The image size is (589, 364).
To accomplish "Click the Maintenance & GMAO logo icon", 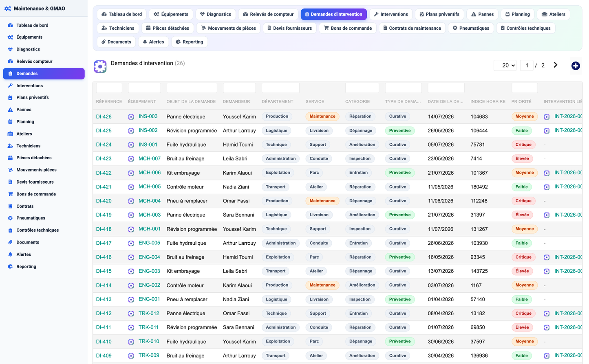I will (x=7, y=9).
